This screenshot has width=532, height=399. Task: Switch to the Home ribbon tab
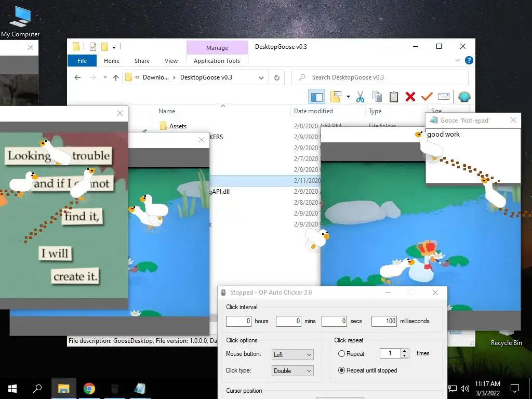[112, 61]
